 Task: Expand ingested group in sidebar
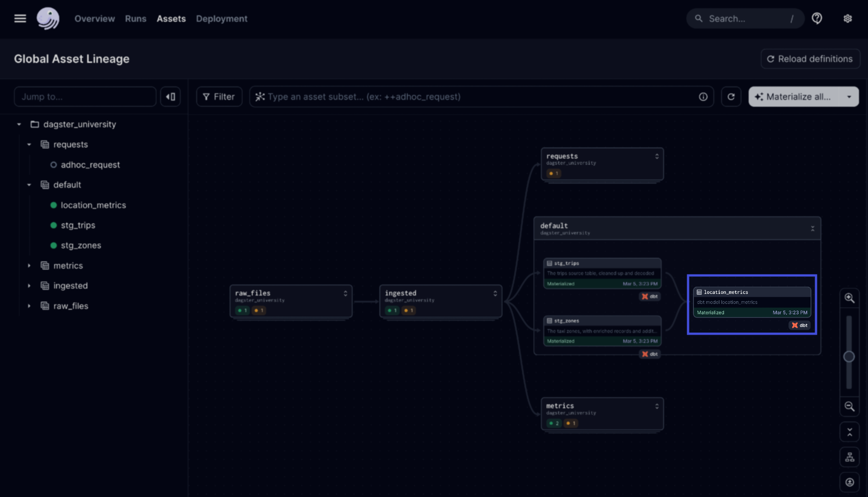(x=29, y=286)
